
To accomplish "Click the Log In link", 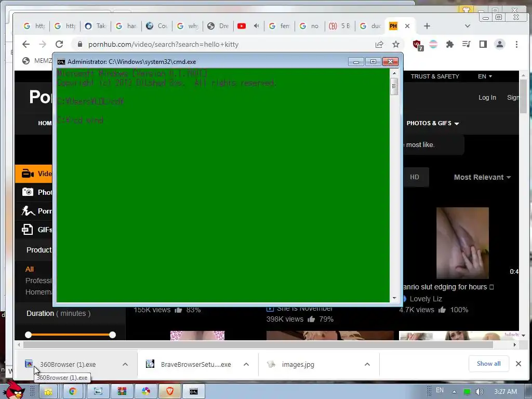I will (487, 97).
